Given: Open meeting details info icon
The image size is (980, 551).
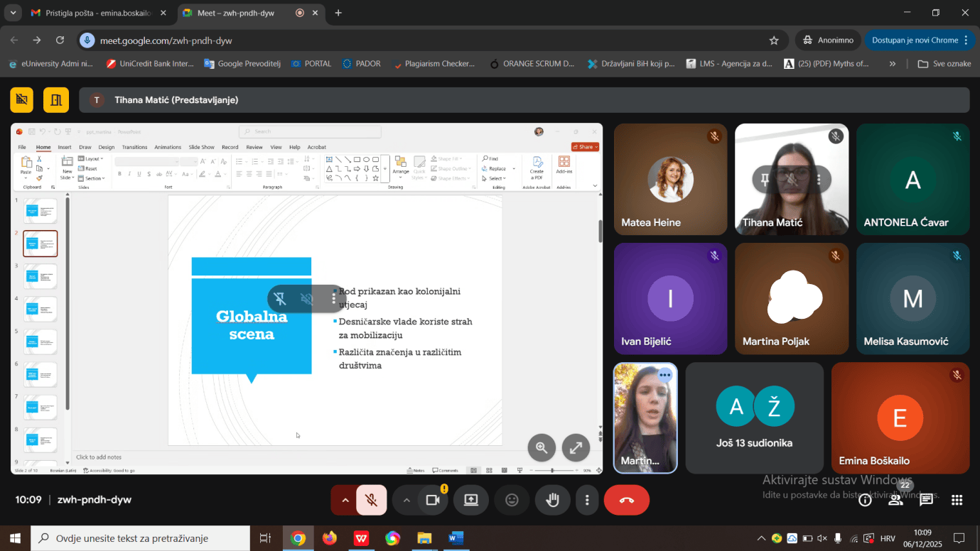Looking at the screenshot, I should pos(865,500).
